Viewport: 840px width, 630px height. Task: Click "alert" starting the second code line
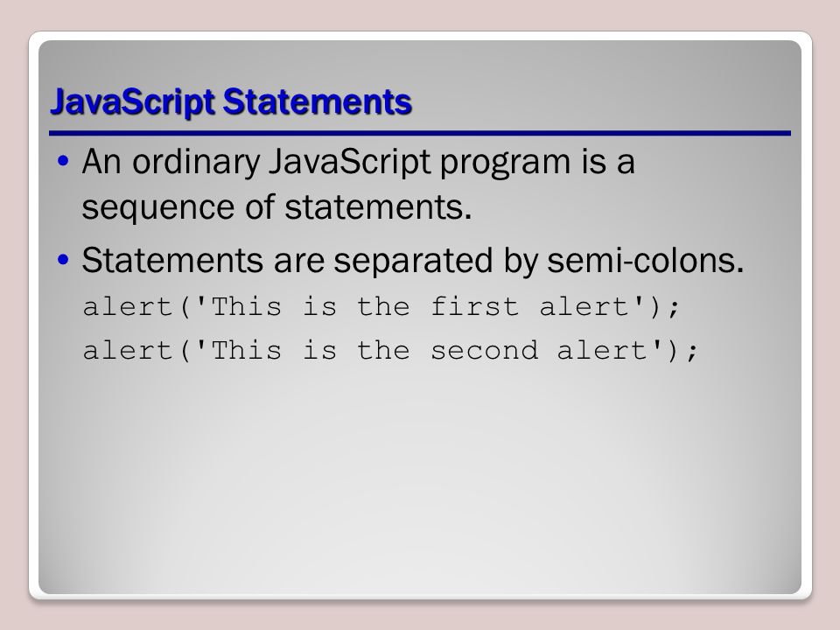tap(128, 350)
